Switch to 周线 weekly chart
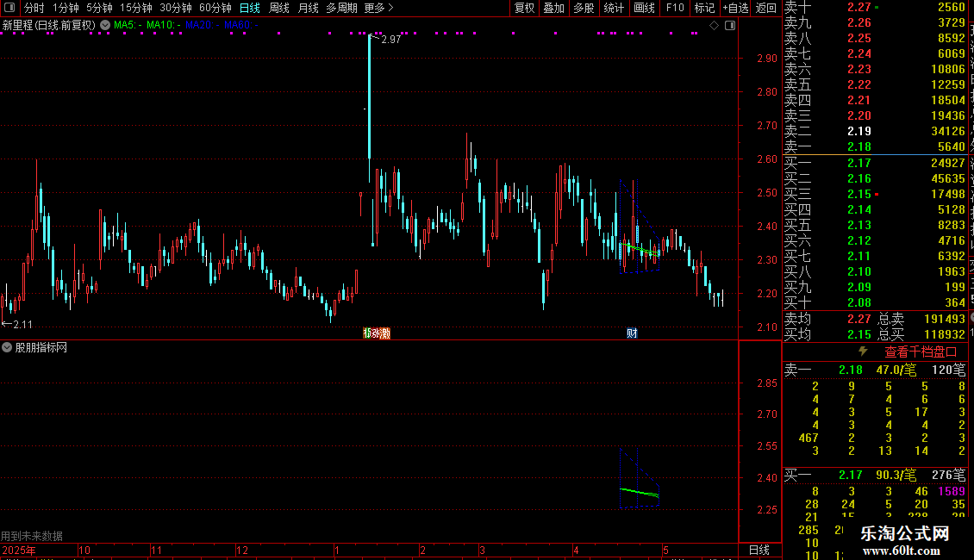974x560 pixels. (279, 8)
